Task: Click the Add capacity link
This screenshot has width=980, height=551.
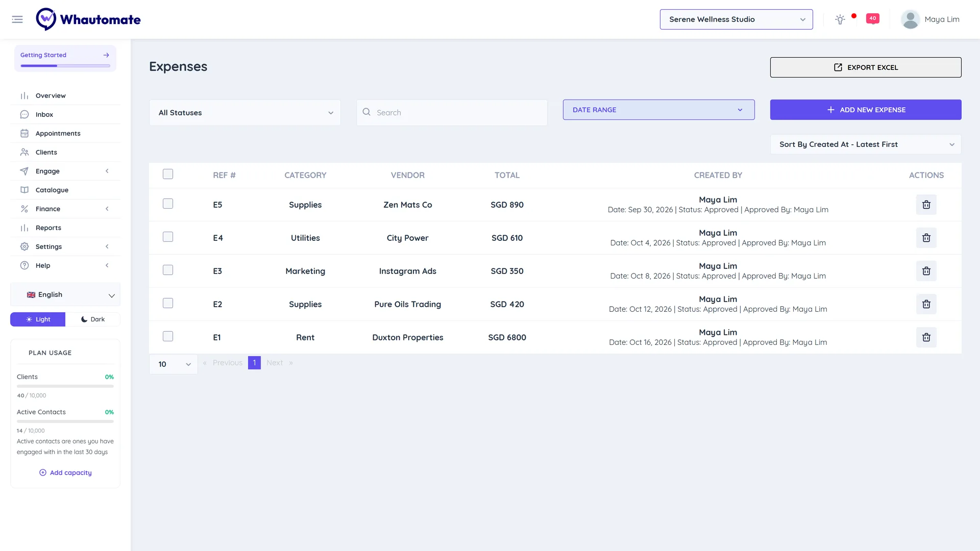Action: pos(65,473)
